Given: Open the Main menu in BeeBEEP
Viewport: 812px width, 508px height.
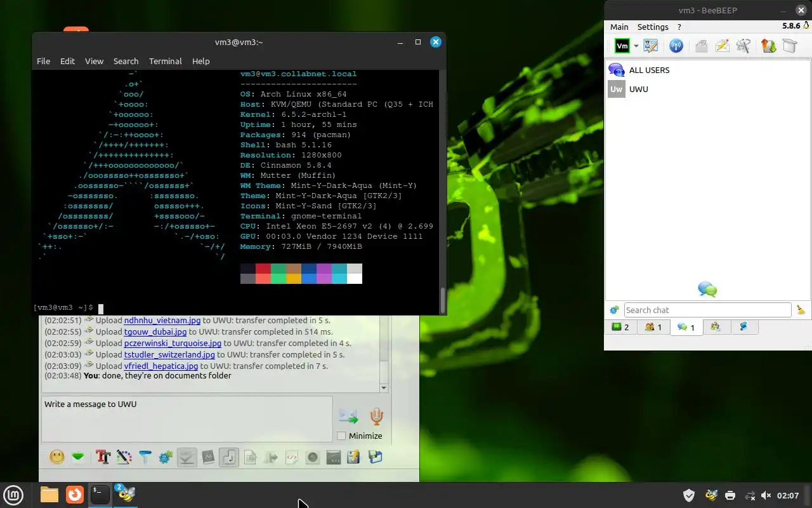Looking at the screenshot, I should [x=619, y=27].
